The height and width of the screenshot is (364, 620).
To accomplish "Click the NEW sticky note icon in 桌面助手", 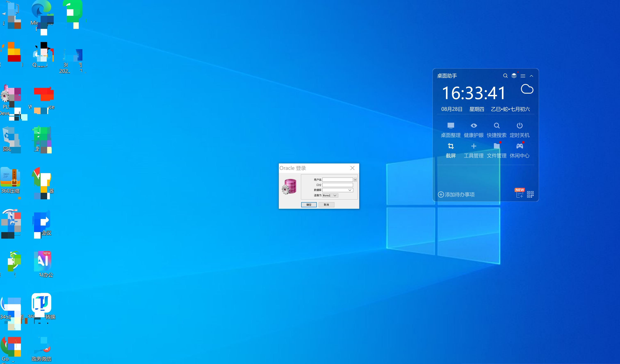I will click(x=519, y=193).
